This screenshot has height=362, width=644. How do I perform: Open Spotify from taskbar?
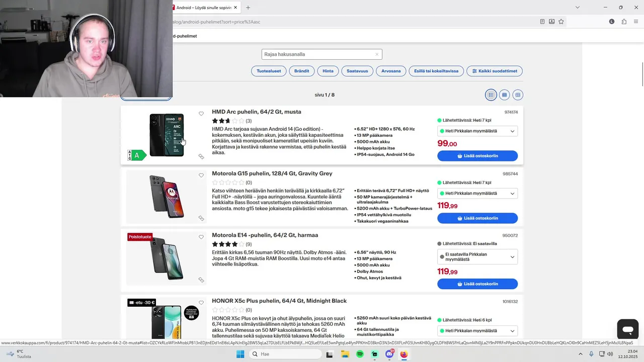(x=360, y=354)
